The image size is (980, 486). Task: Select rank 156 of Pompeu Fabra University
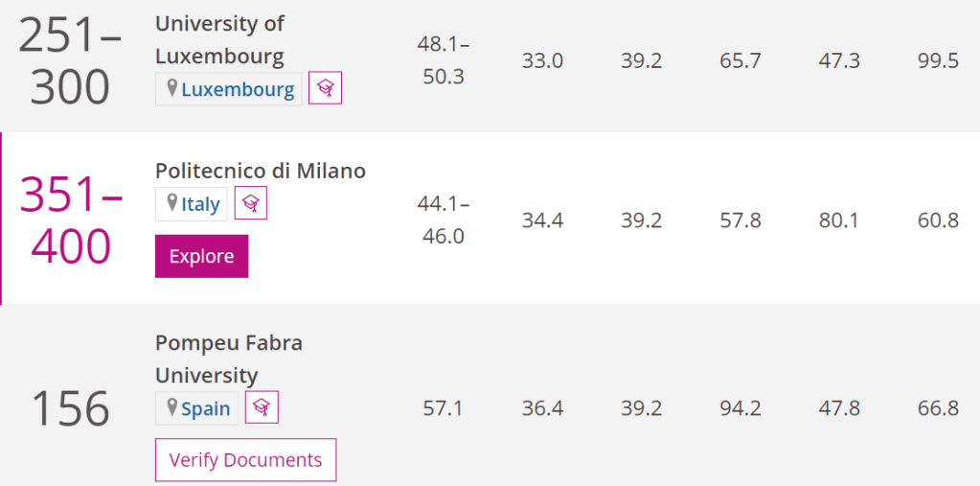pyautogui.click(x=71, y=408)
